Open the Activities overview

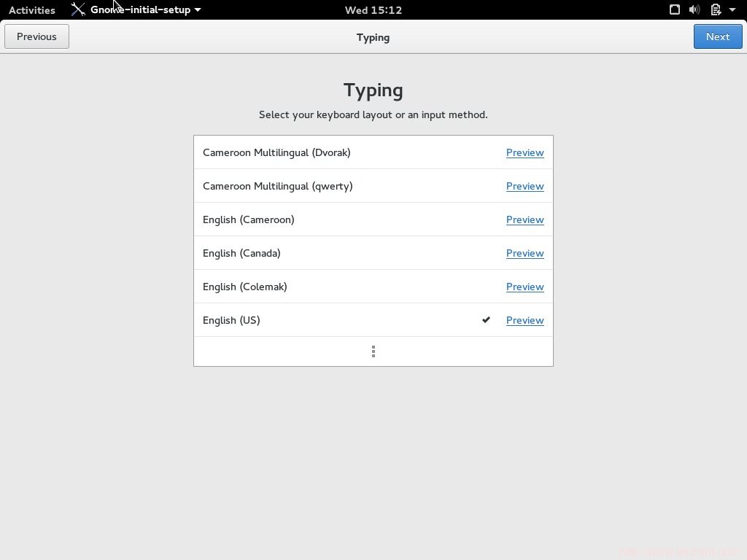32,9
